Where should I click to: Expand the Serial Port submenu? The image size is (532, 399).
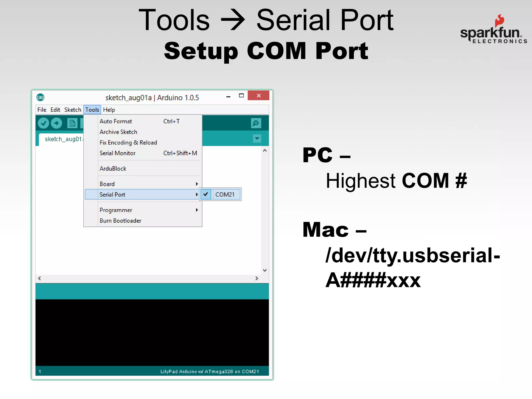tap(142, 195)
